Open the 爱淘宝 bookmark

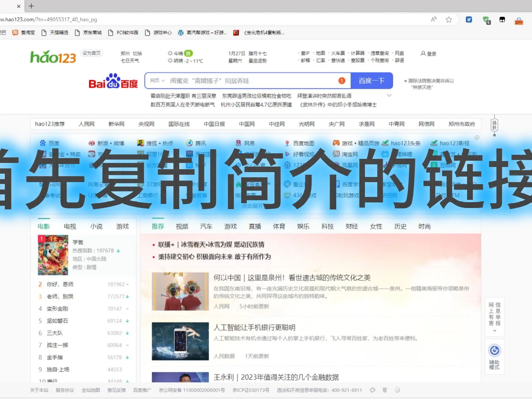click(x=24, y=33)
